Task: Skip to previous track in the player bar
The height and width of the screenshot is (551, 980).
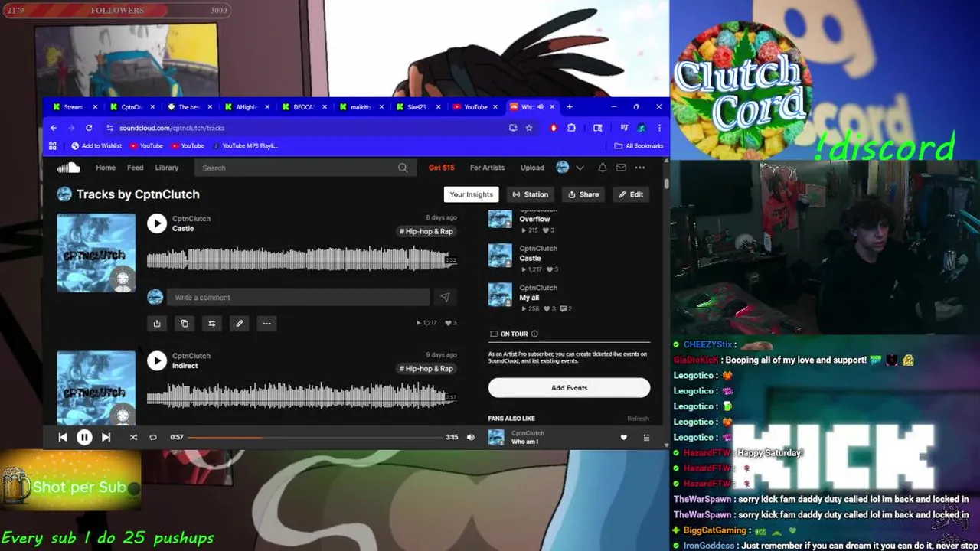Action: point(63,437)
